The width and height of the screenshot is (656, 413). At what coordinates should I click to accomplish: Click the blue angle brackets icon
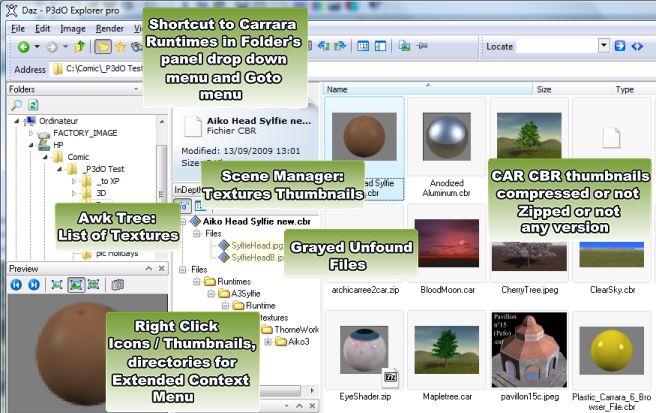coord(637,46)
